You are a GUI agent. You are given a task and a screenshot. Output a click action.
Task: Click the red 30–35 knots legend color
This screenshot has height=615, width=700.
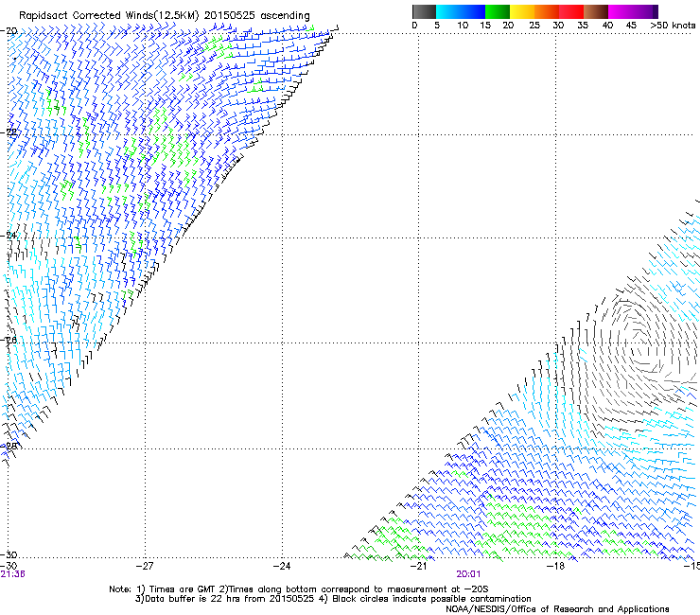[571, 11]
